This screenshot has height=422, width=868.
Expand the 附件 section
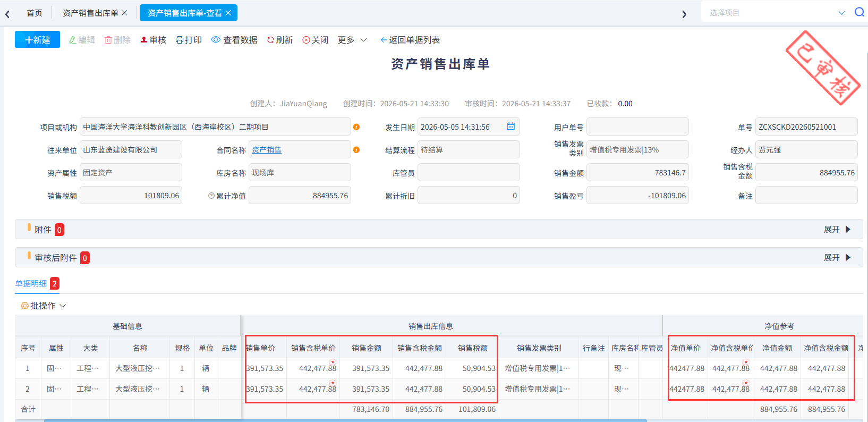837,230
